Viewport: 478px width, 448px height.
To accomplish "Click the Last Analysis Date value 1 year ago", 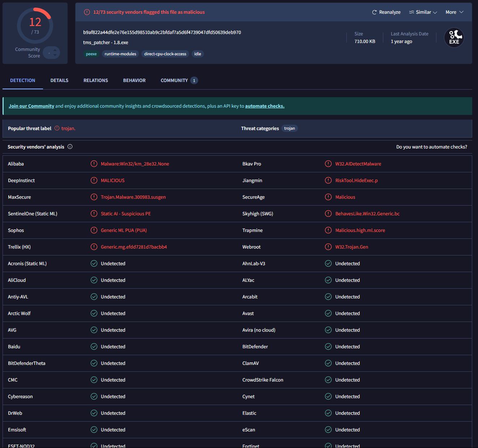I will click(401, 42).
